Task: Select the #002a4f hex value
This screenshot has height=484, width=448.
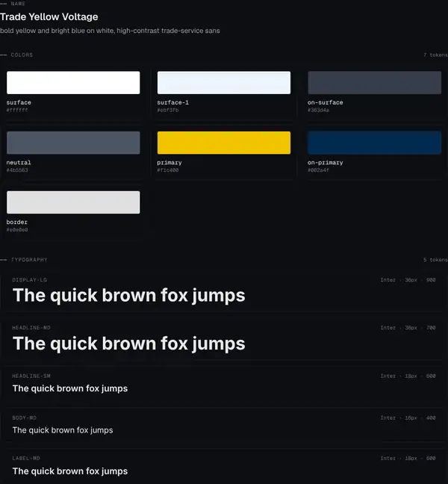Action: [318, 170]
